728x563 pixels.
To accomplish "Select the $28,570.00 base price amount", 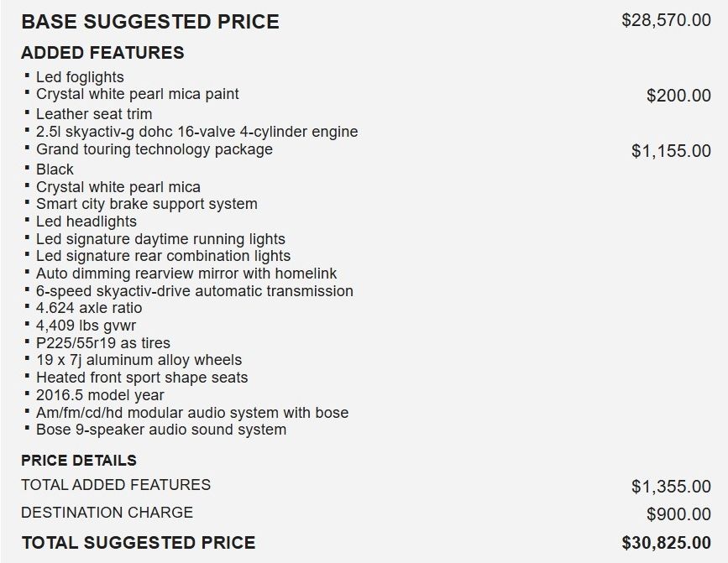I will click(666, 20).
